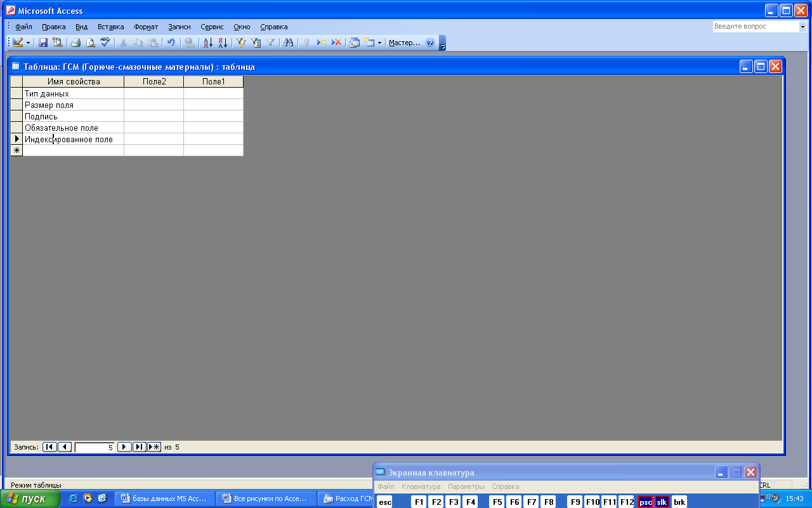Go to first record button
Screen dimensions: 812x508
[49, 447]
